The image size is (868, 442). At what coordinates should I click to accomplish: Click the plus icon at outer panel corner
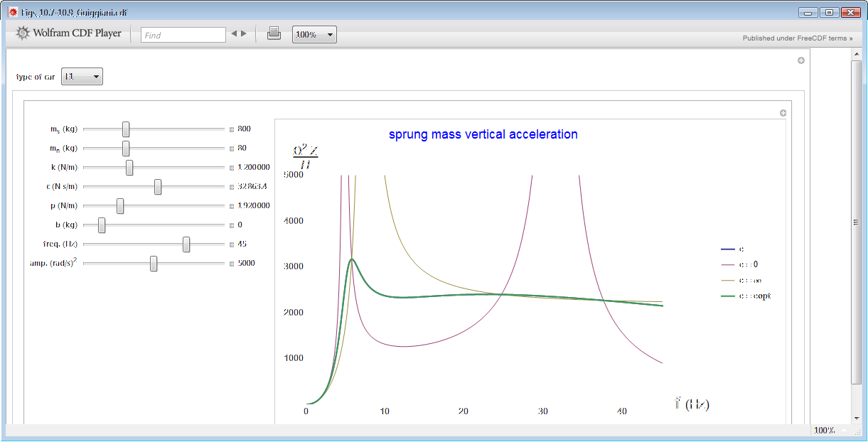point(801,60)
